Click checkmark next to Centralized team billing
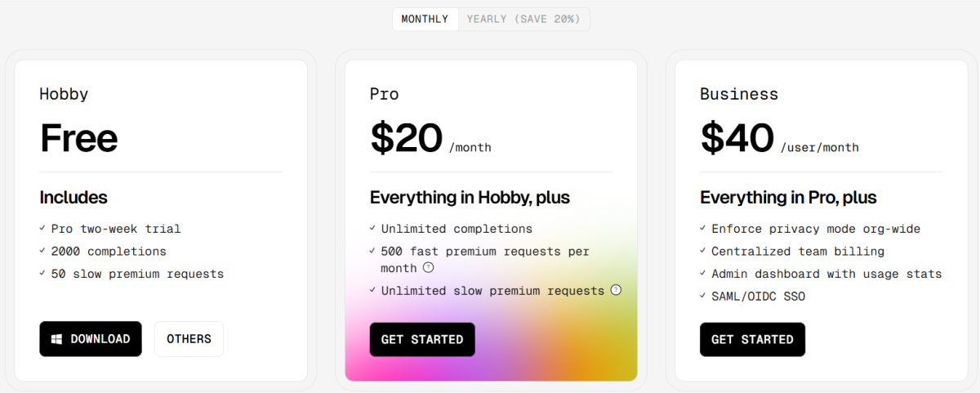980x393 pixels. click(x=703, y=251)
